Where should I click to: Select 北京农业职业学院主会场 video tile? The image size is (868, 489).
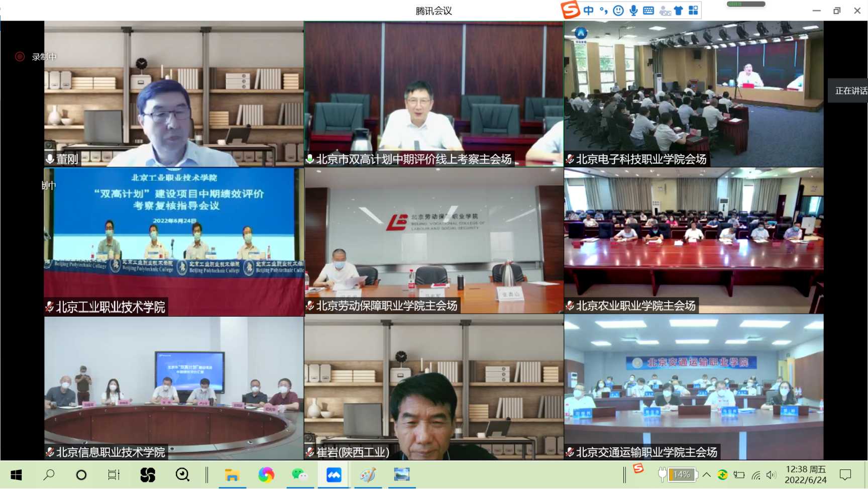click(694, 240)
